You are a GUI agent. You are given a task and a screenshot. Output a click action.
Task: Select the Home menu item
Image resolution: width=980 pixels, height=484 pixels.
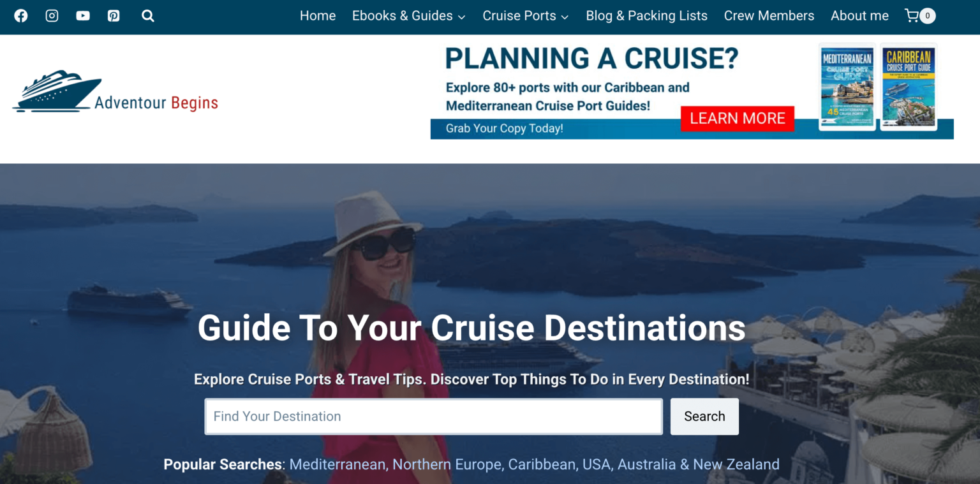point(318,15)
